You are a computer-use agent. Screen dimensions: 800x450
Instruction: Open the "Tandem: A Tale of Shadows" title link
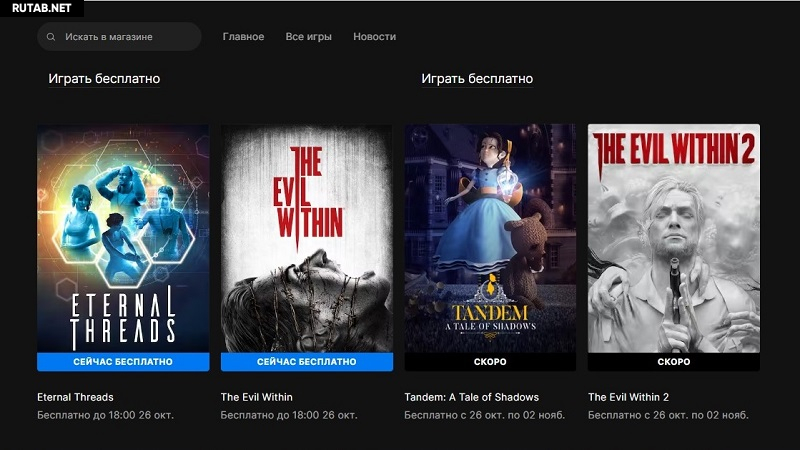tap(471, 397)
